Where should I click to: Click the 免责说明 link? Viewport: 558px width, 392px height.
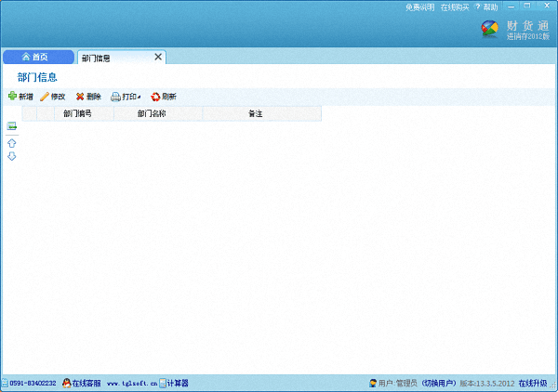pos(420,7)
